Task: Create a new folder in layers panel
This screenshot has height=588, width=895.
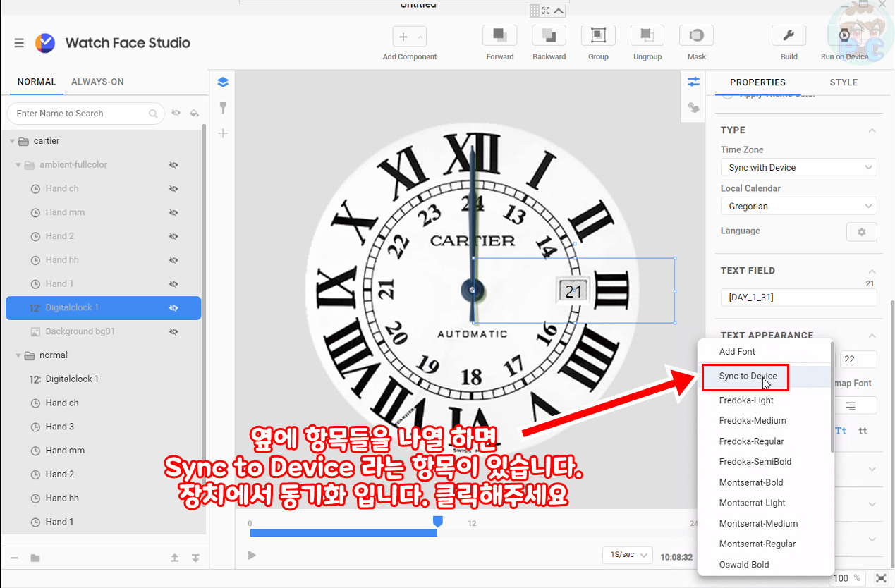Action: click(x=35, y=558)
